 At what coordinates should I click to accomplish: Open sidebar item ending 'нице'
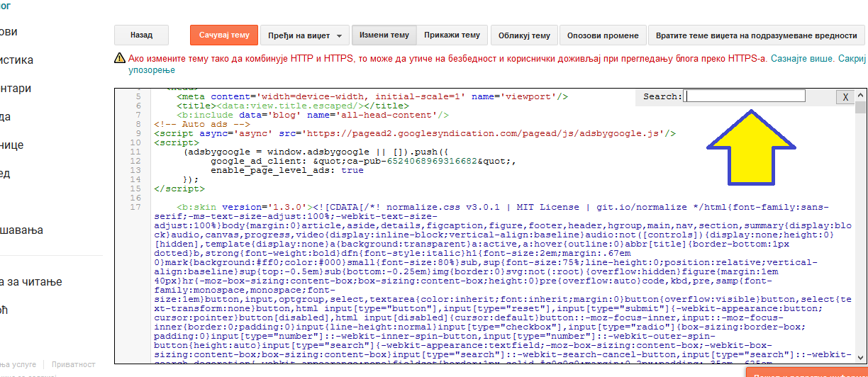[x=12, y=145]
